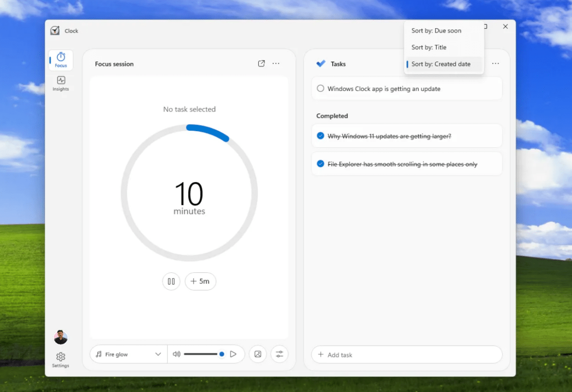Viewport: 572px width, 392px height.
Task: Mark Windows Clock app task as complete
Action: click(320, 89)
